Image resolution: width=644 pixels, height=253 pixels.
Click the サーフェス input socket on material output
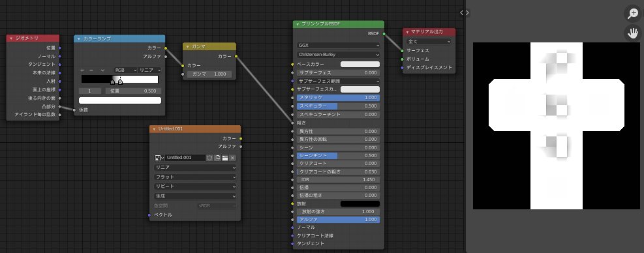click(x=403, y=50)
